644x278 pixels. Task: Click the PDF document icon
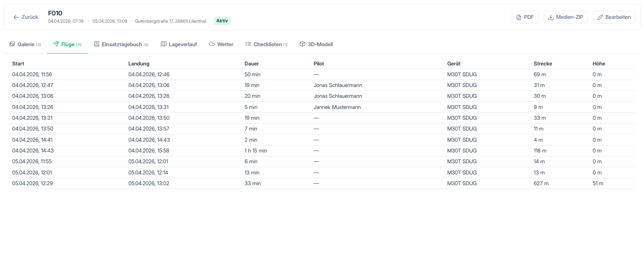pyautogui.click(x=519, y=17)
